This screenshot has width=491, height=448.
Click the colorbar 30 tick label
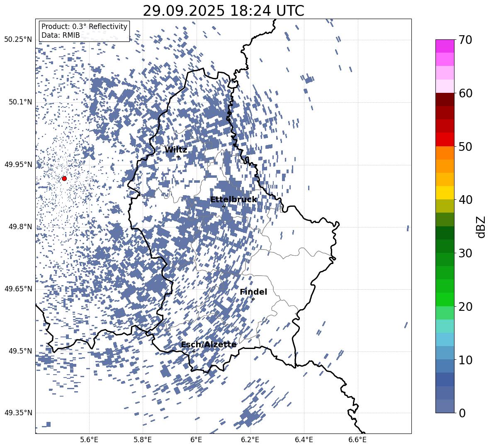tap(465, 253)
